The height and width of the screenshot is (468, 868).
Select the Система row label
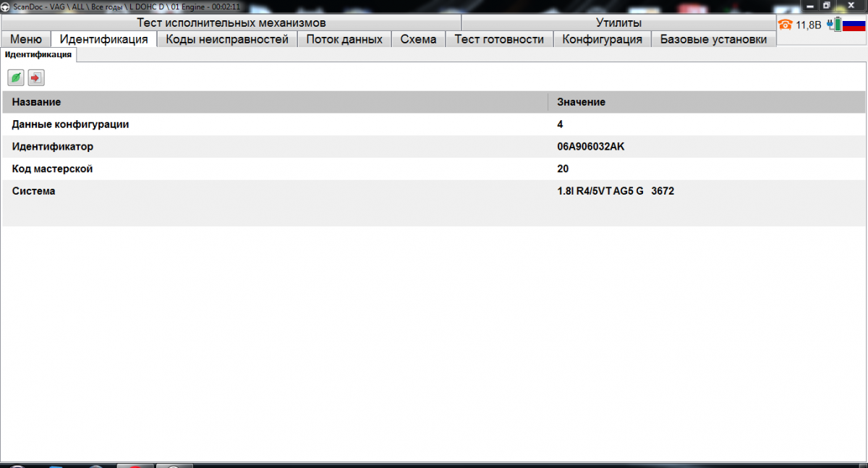tap(34, 191)
